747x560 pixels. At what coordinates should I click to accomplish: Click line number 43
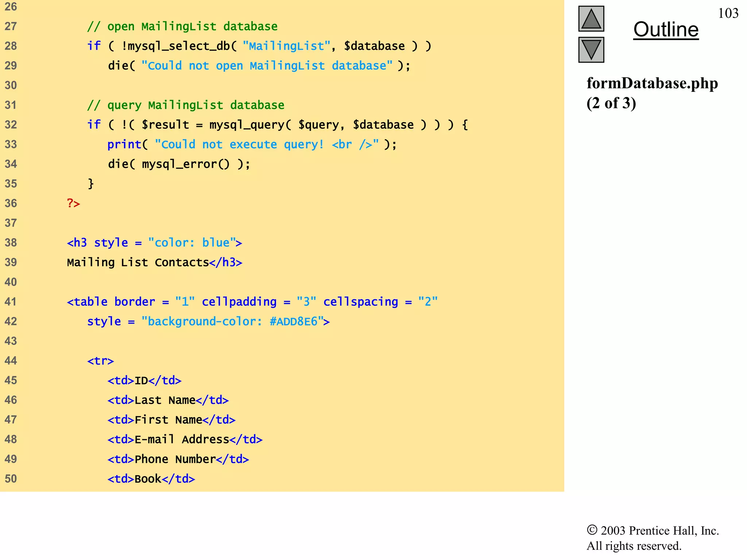(11, 341)
